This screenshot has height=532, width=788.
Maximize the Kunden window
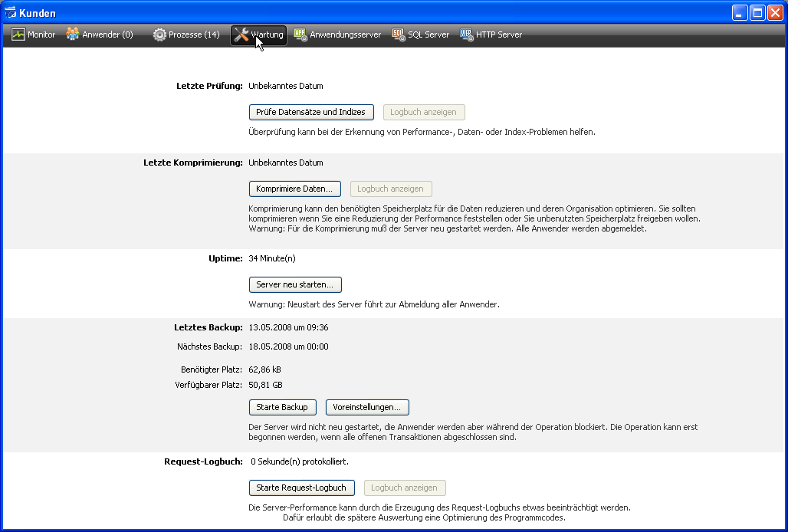pyautogui.click(x=757, y=13)
